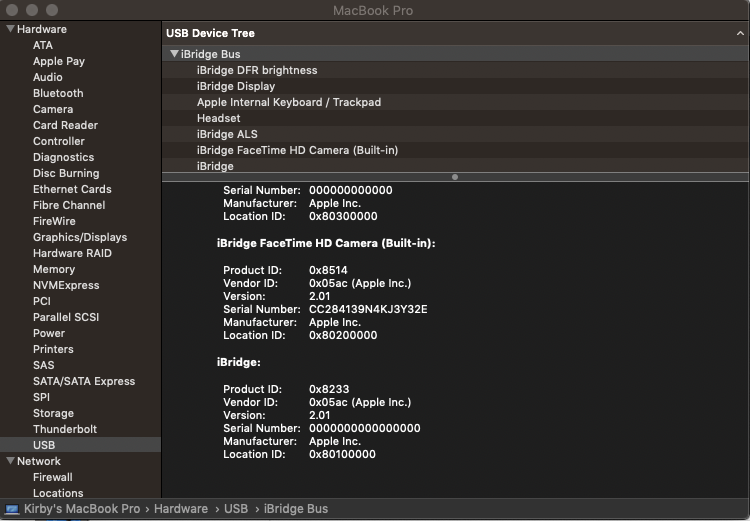Click the MacBook icon in path bar
Image resolution: width=750 pixels, height=521 pixels.
11,509
